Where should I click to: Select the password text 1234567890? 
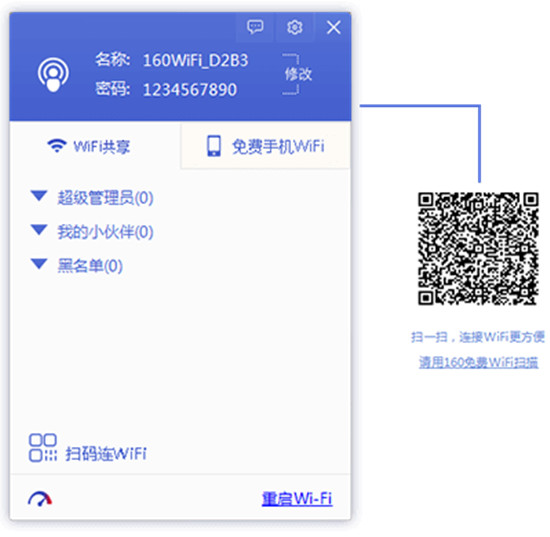(x=190, y=89)
